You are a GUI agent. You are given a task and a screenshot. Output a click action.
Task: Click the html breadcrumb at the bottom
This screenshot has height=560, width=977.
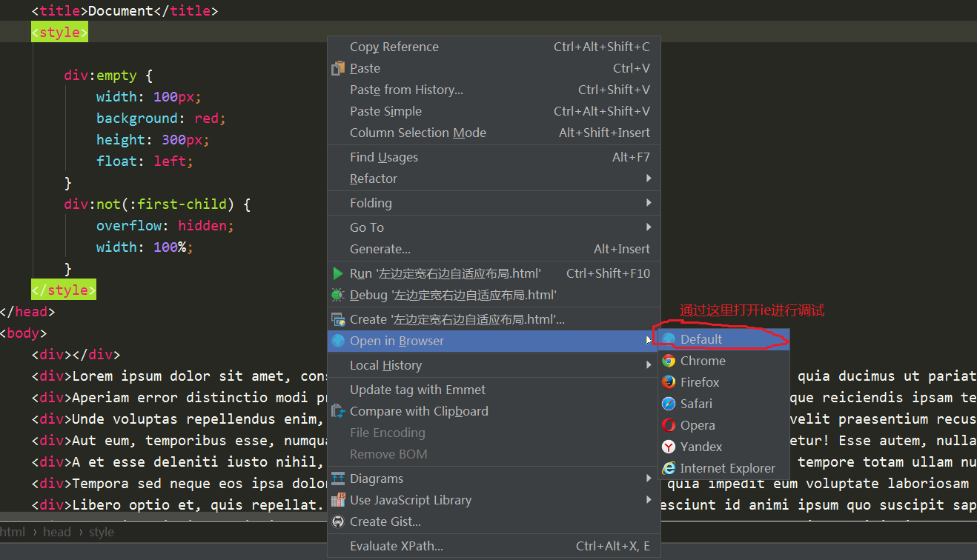click(x=13, y=532)
